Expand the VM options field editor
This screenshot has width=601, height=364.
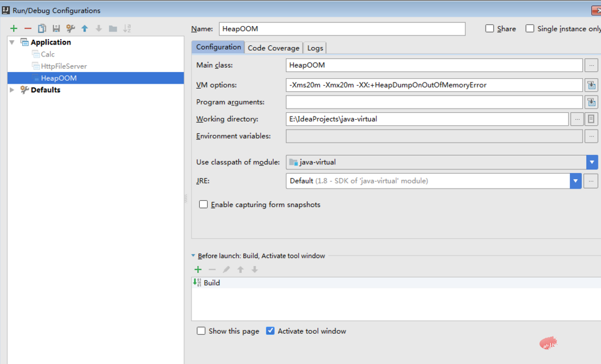click(x=591, y=85)
